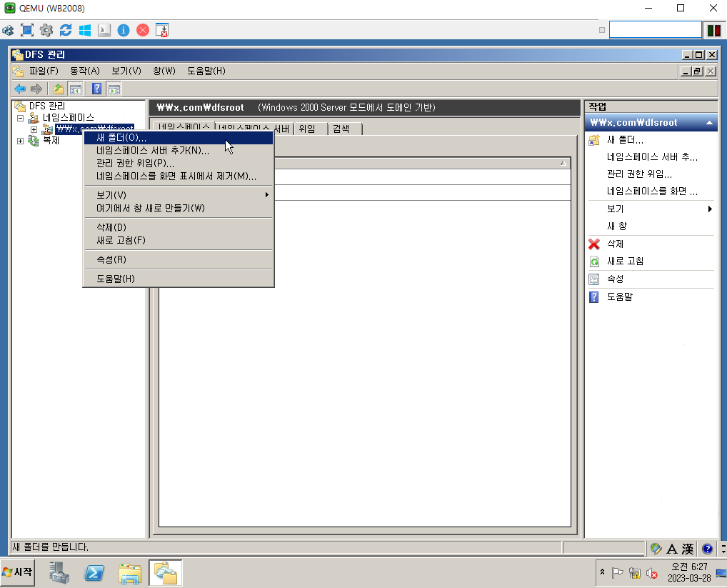Click 새로 고침 in the action pane
The width and height of the screenshot is (727, 588).
pos(625,261)
